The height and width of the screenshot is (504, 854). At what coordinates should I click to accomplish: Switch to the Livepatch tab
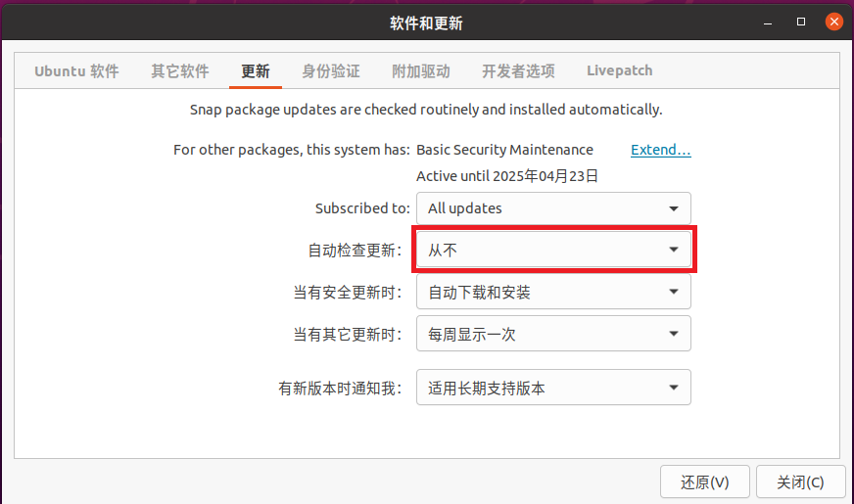click(620, 70)
